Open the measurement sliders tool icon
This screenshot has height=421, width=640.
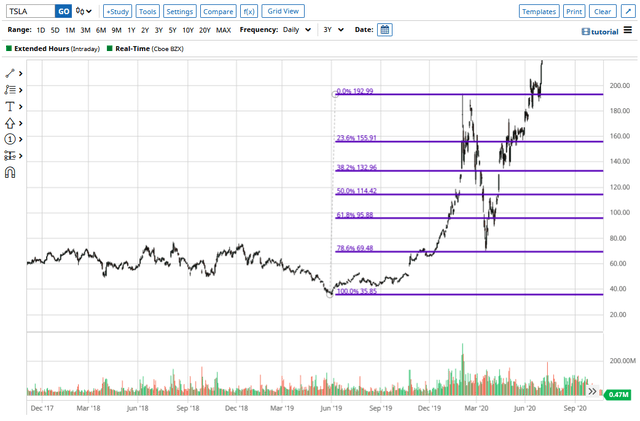10,156
